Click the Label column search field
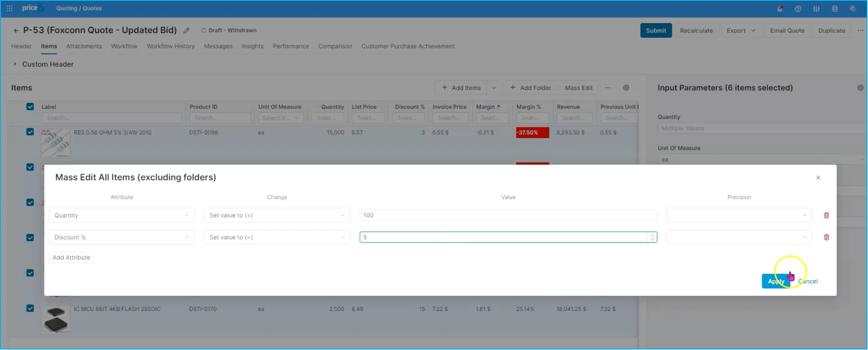 click(112, 118)
